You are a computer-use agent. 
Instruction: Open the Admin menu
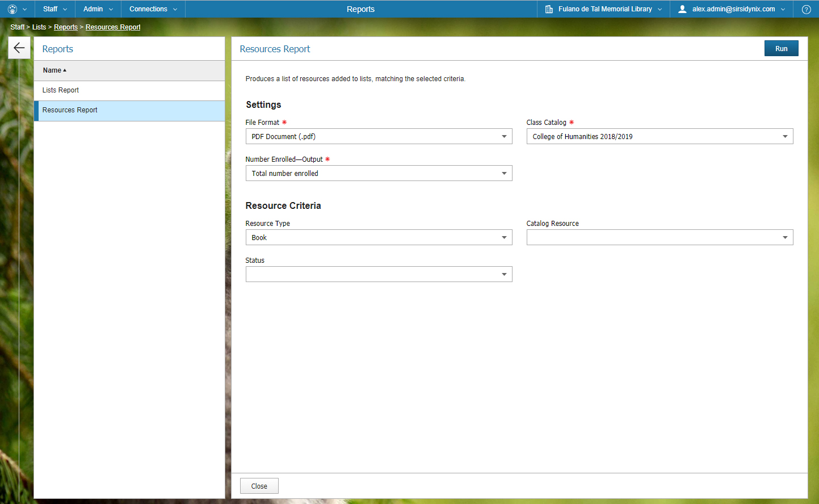tap(98, 9)
